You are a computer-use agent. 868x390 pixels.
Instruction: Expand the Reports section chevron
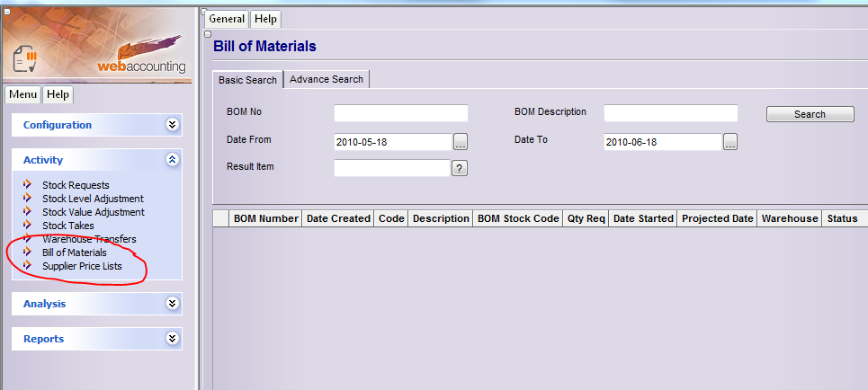173,339
